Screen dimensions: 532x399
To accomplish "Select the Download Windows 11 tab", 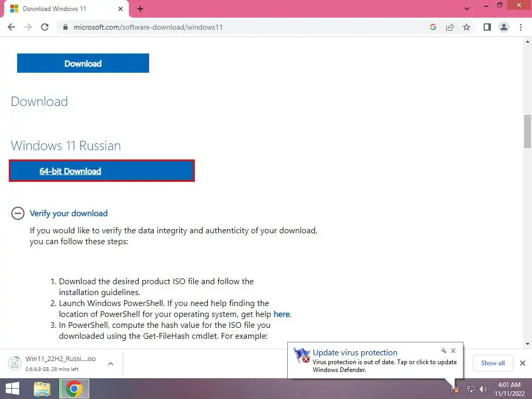I will click(x=66, y=9).
